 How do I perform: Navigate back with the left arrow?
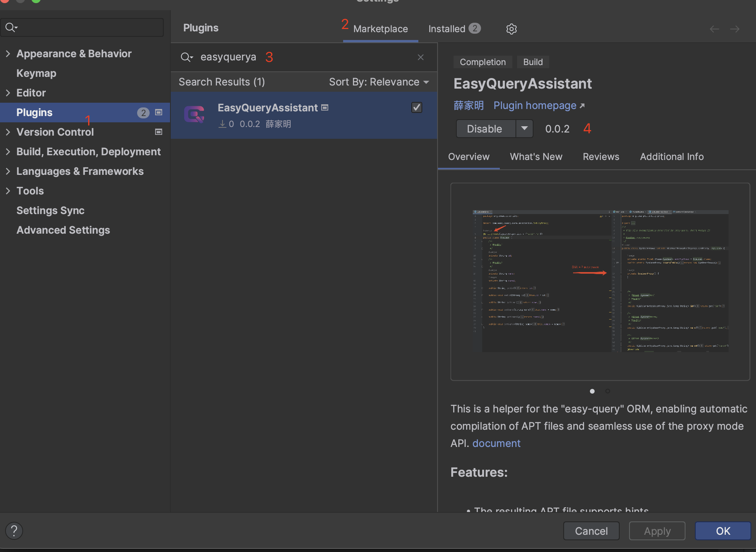714,29
